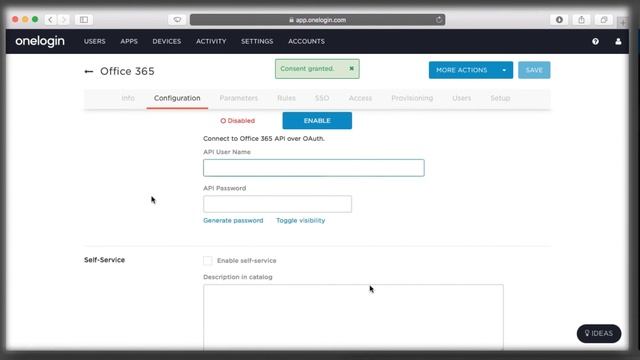The width and height of the screenshot is (640, 360).
Task: Select the Configuration tab
Action: (177, 98)
